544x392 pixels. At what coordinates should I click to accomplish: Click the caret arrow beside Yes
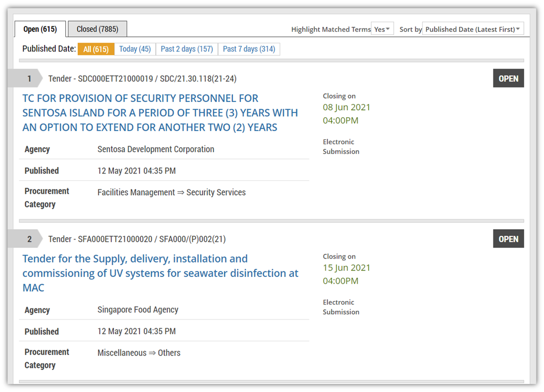[389, 29]
